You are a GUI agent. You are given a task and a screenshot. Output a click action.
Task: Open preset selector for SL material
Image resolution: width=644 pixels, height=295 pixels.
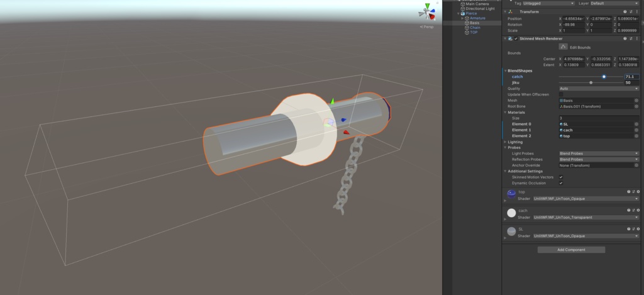coord(633,229)
